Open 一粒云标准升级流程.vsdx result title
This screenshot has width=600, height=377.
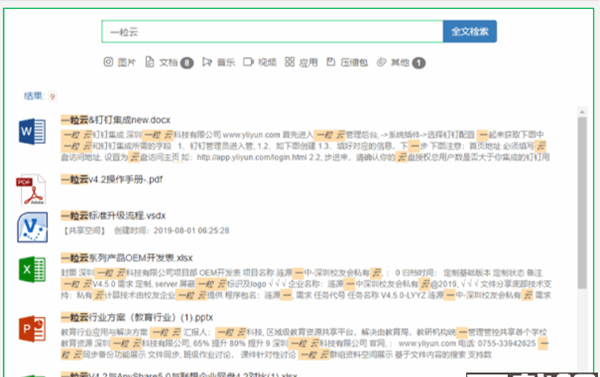(x=113, y=215)
